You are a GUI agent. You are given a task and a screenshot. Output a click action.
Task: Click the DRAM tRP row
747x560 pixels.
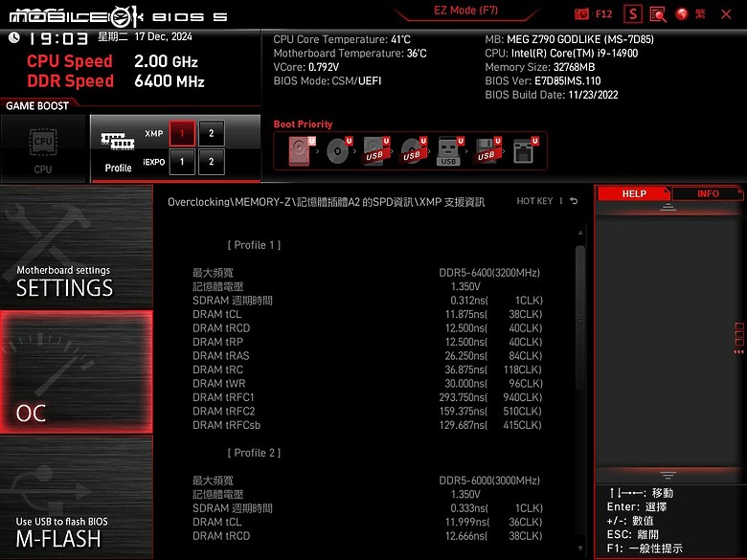tap(368, 342)
